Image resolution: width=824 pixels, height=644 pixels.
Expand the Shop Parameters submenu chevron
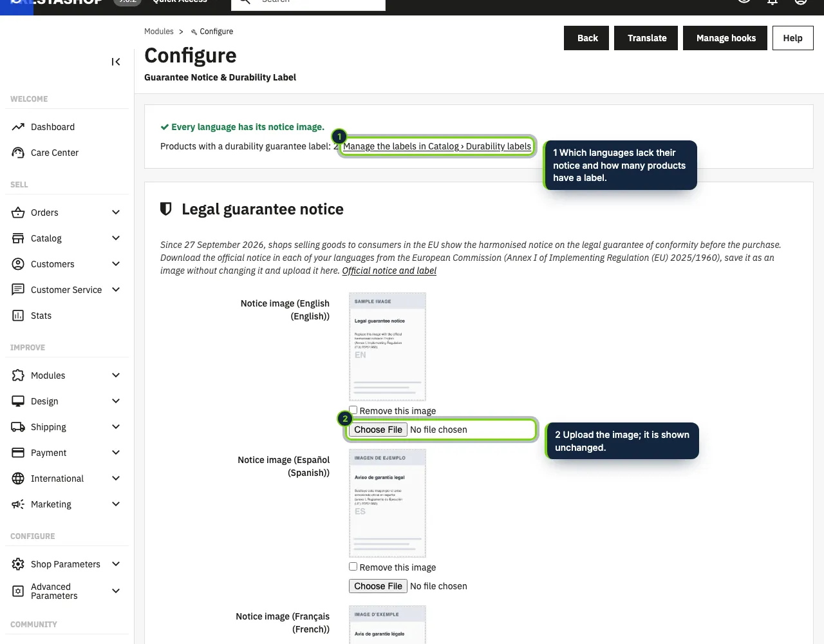(116, 564)
